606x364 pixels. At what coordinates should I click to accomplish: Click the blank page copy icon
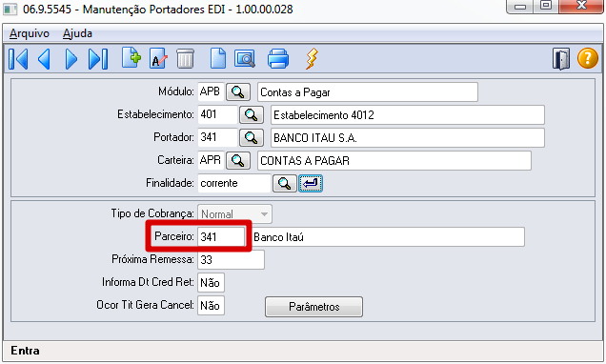click(218, 58)
